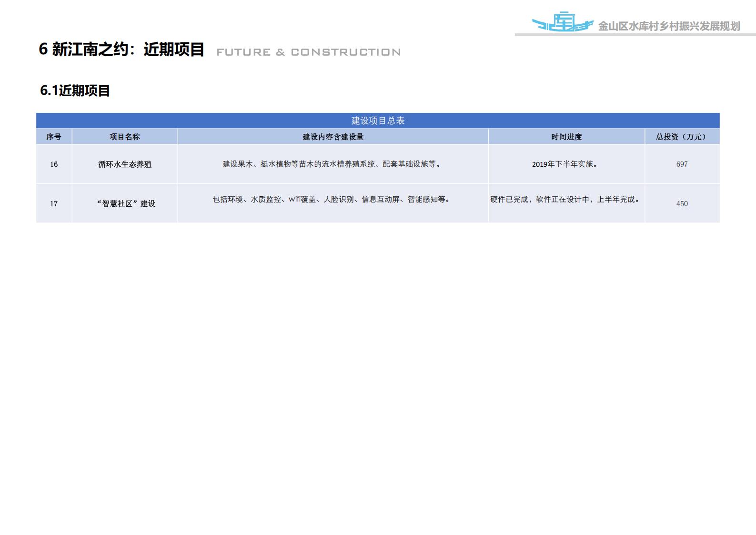Click the 时间进度 column header
Viewport: 756px width, 535px height.
click(x=566, y=137)
